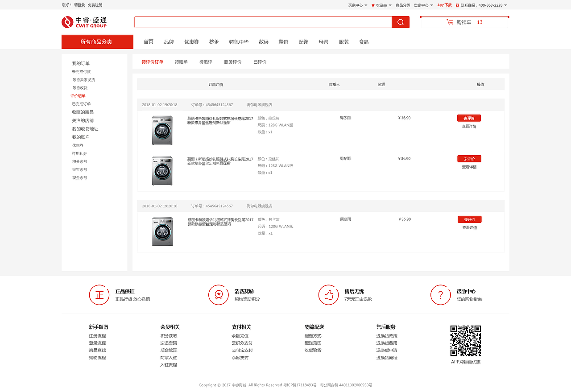Select 收藏的商品 in the sidebar
The width and height of the screenshot is (571, 392).
pyautogui.click(x=83, y=112)
